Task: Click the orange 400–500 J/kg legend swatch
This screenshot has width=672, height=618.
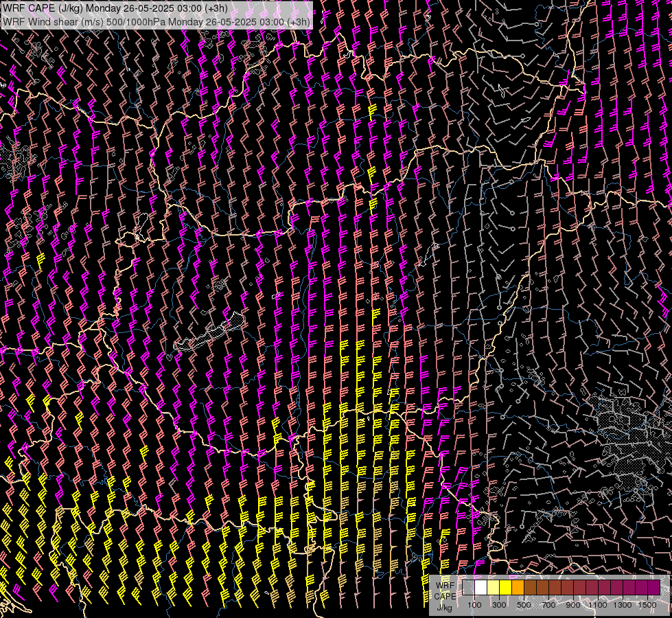Action: 518,588
